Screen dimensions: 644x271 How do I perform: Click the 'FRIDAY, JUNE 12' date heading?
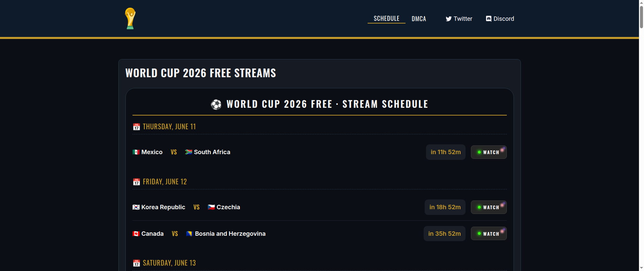[x=165, y=182]
